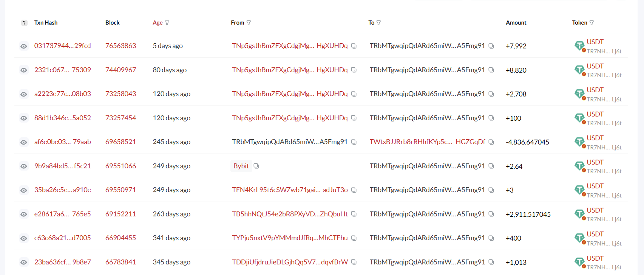Open the From column filter
The width and height of the screenshot is (644, 275).
click(249, 23)
